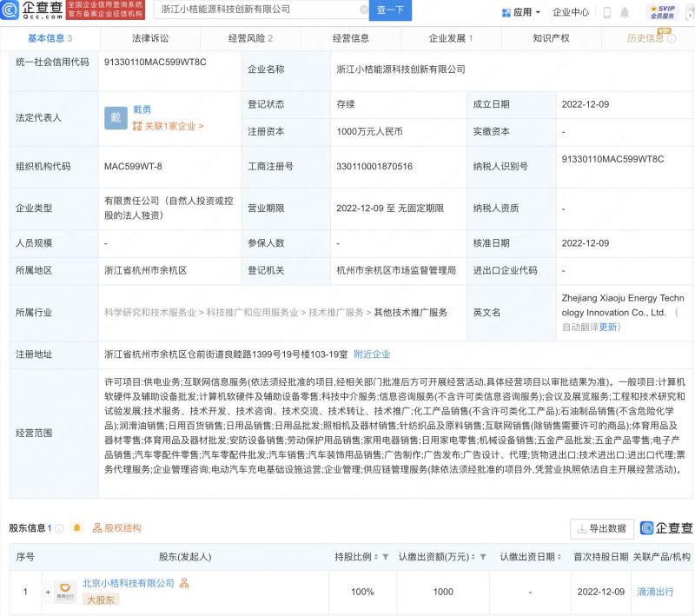Click the 导出数据 export button

point(602,528)
